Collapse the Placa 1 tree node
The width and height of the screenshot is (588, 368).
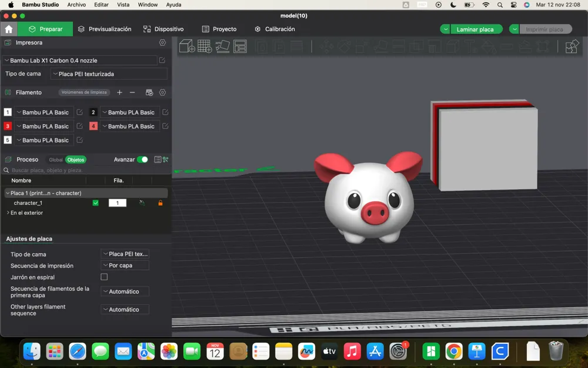(x=8, y=193)
